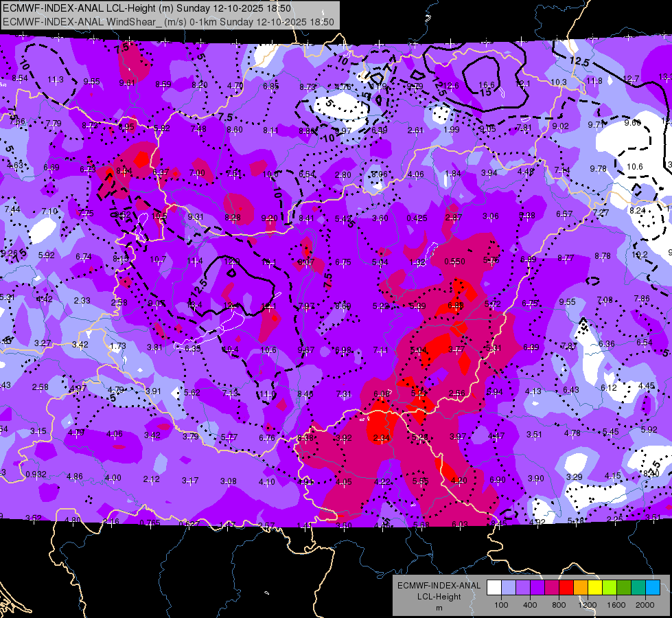Click the legend tick label 400
The width and height of the screenshot is (672, 618).
tap(530, 605)
